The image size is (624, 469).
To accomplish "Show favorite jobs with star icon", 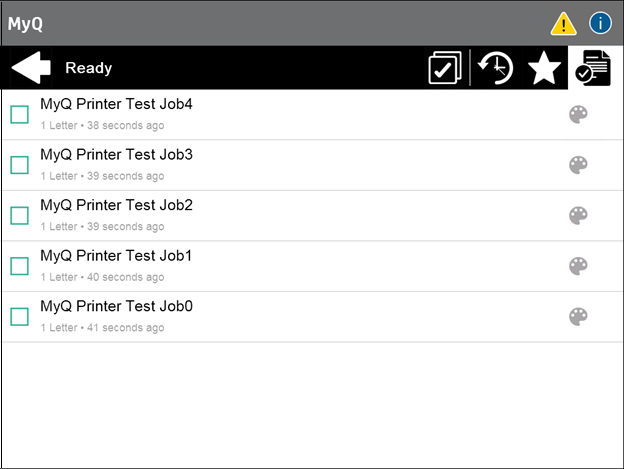I will [544, 68].
